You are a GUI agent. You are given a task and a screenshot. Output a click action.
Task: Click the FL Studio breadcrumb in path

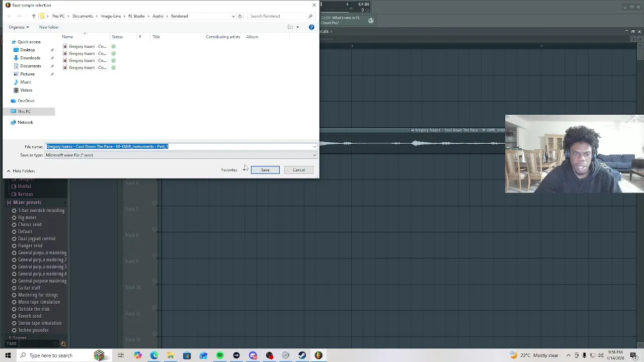pos(136,16)
